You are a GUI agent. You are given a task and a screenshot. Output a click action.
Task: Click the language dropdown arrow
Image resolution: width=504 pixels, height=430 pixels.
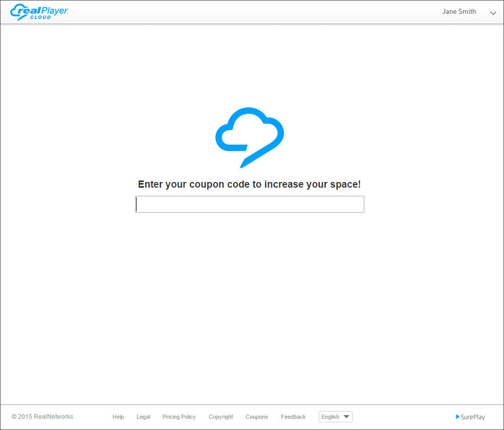tap(346, 417)
